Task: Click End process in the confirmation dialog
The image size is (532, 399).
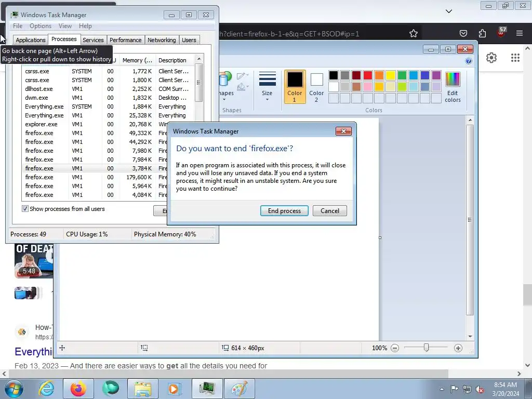Action: [x=284, y=211]
